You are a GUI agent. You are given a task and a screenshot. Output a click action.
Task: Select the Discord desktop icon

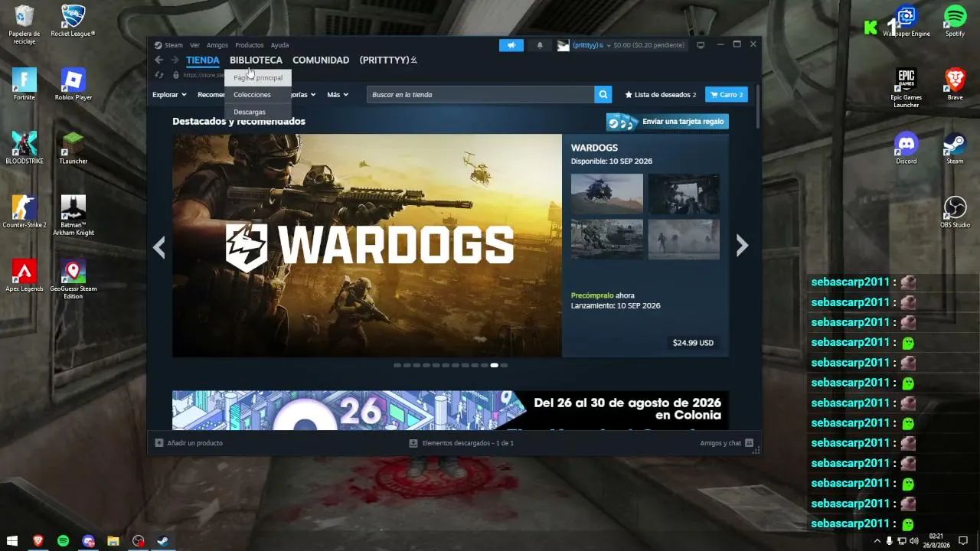906,148
